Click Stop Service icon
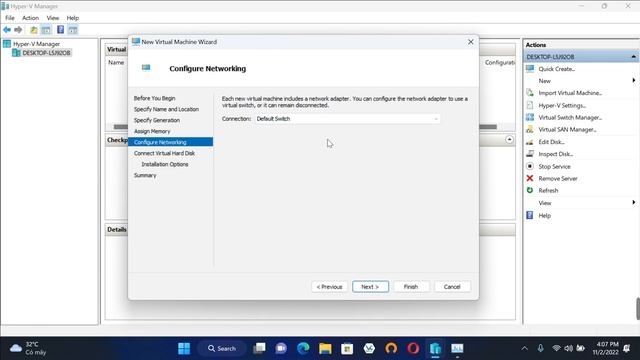Image resolution: width=640 pixels, height=360 pixels. coord(530,166)
